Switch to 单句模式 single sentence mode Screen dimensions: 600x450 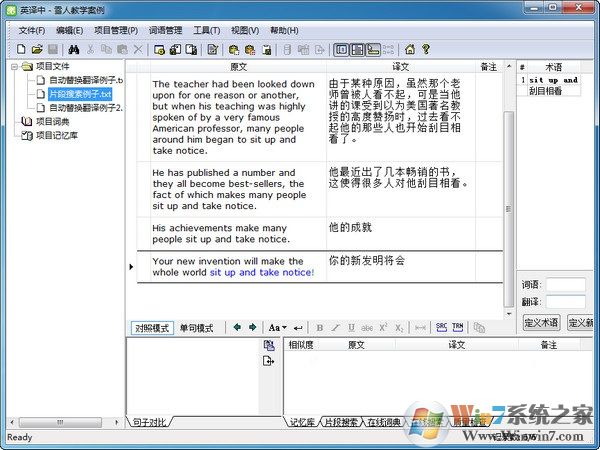(196, 328)
